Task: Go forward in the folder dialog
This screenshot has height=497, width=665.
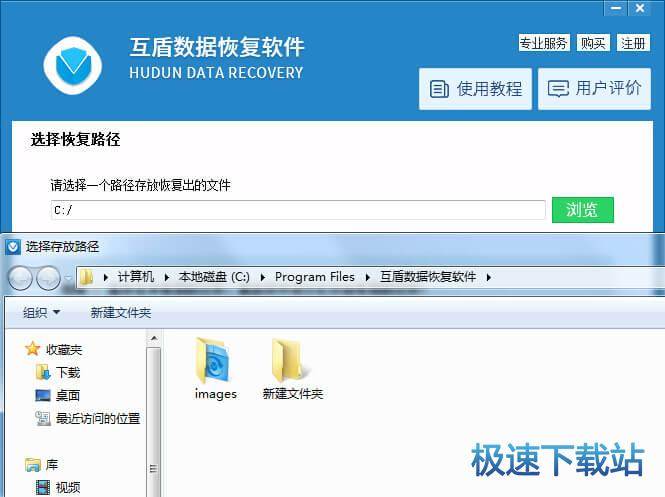Action: [48, 278]
